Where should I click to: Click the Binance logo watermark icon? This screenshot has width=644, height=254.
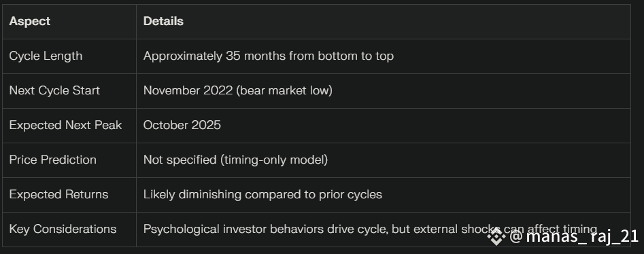496,236
